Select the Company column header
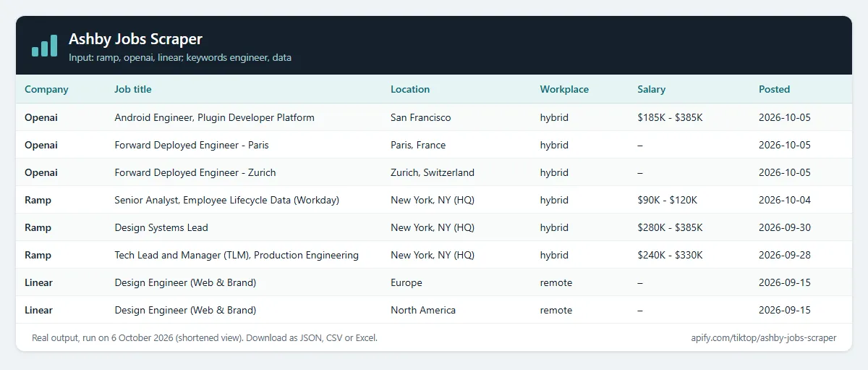Screen dimensions: 868x370 [46, 90]
